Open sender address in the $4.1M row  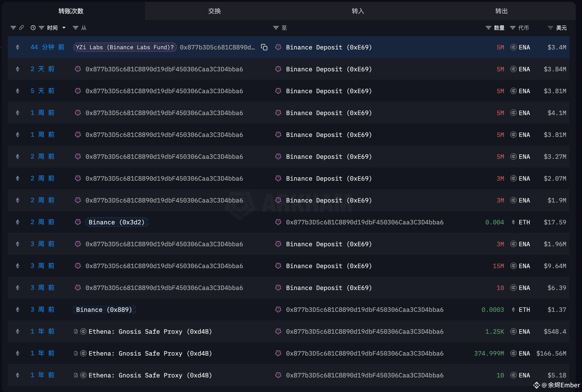164,113
